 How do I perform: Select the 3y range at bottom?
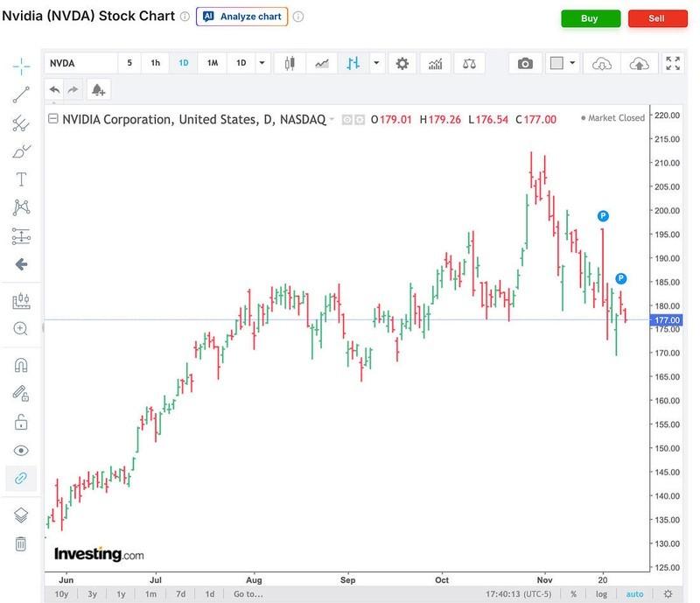tap(92, 594)
